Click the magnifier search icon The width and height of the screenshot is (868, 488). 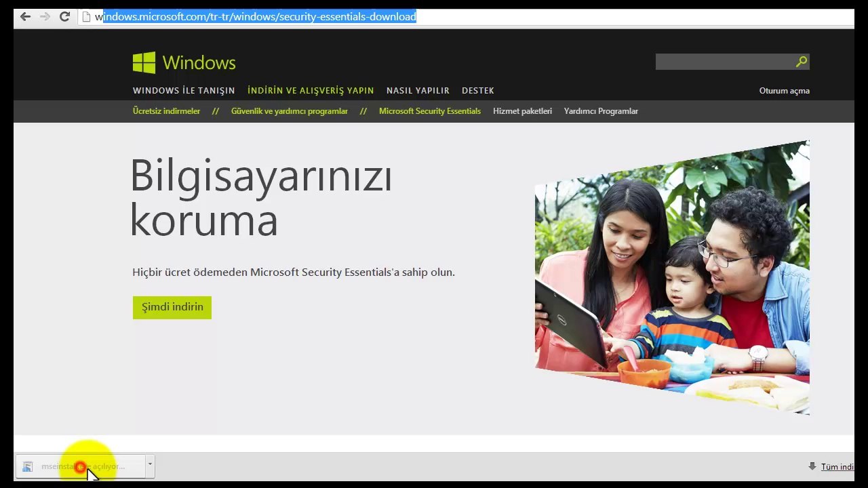coord(802,62)
